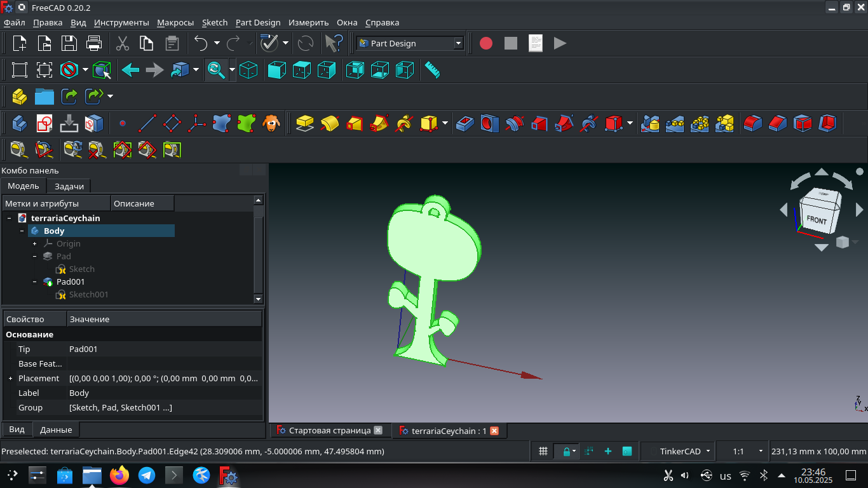
Task: Activate the measure distance ruler tool
Action: point(433,70)
